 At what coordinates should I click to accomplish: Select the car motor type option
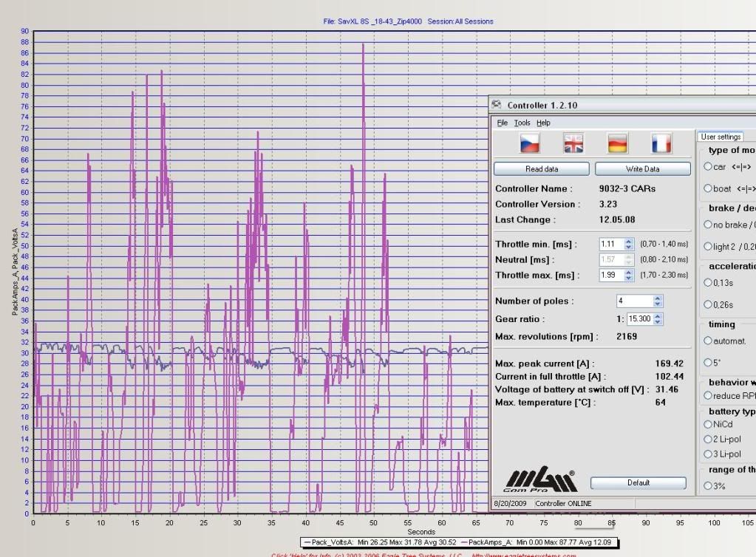click(709, 167)
